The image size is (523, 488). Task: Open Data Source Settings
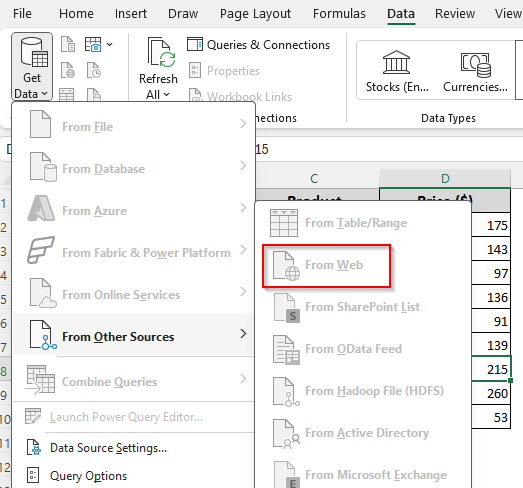coord(133,448)
